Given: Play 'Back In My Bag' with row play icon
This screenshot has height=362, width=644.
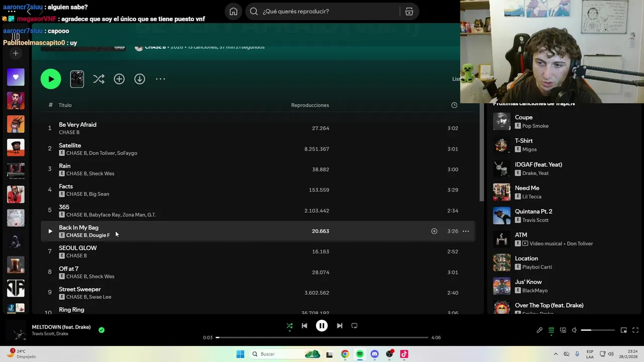Looking at the screenshot, I should point(50,231).
